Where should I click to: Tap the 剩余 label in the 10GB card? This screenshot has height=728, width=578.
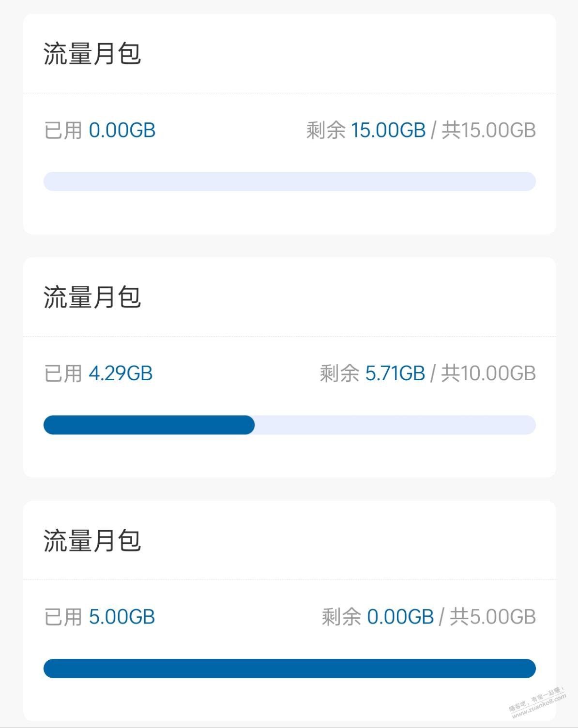[x=339, y=373]
